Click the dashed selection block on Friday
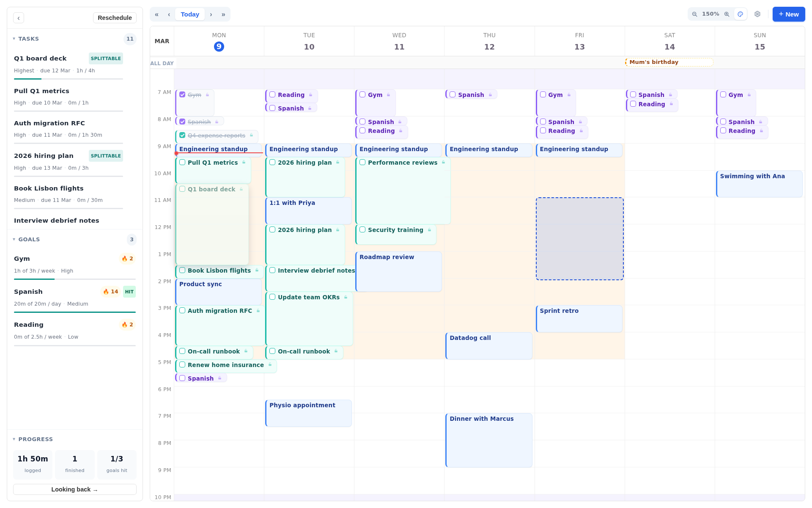This screenshot has height=508, width=812. pos(579,239)
